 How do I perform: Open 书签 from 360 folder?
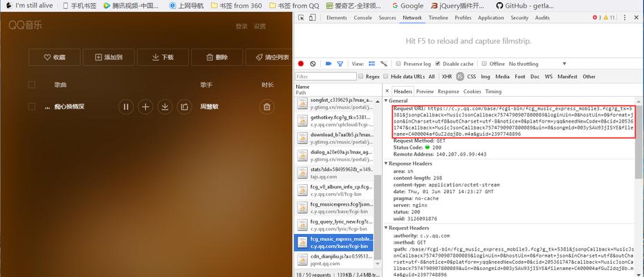[x=236, y=6]
